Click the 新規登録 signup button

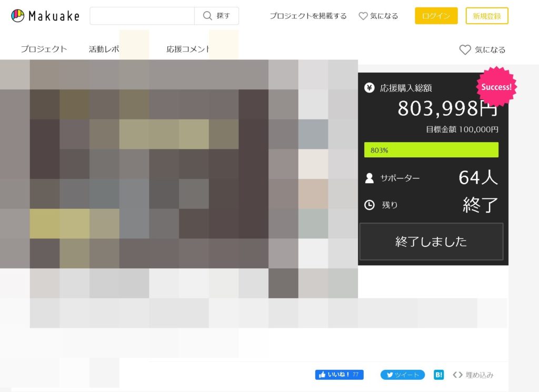487,16
